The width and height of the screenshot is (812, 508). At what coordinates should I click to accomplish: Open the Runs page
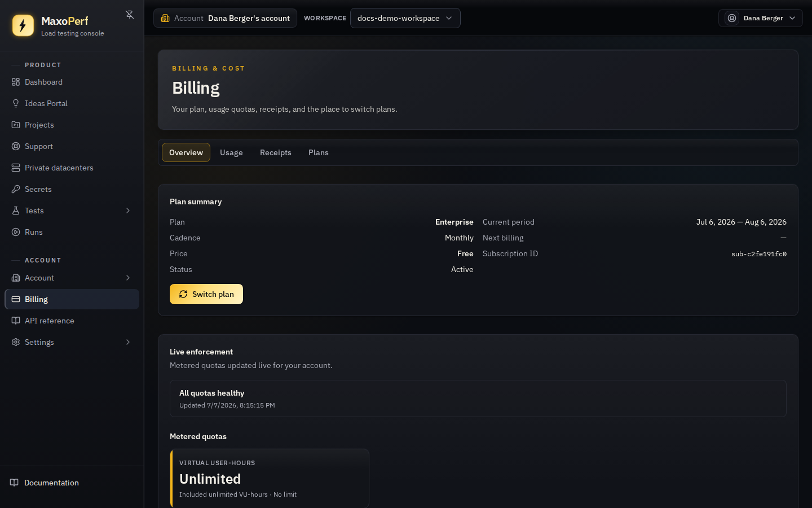[72, 232]
